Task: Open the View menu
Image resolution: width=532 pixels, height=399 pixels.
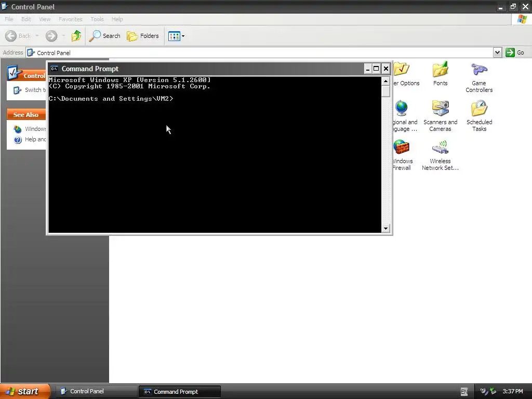Action: (45, 19)
